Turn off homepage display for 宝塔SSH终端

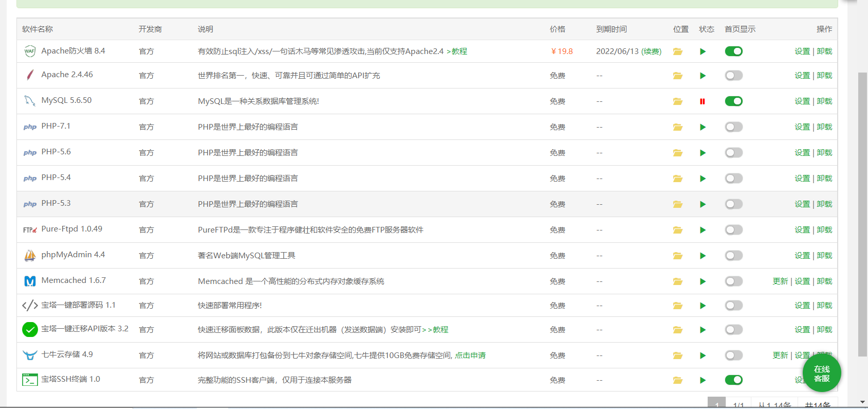(x=733, y=380)
